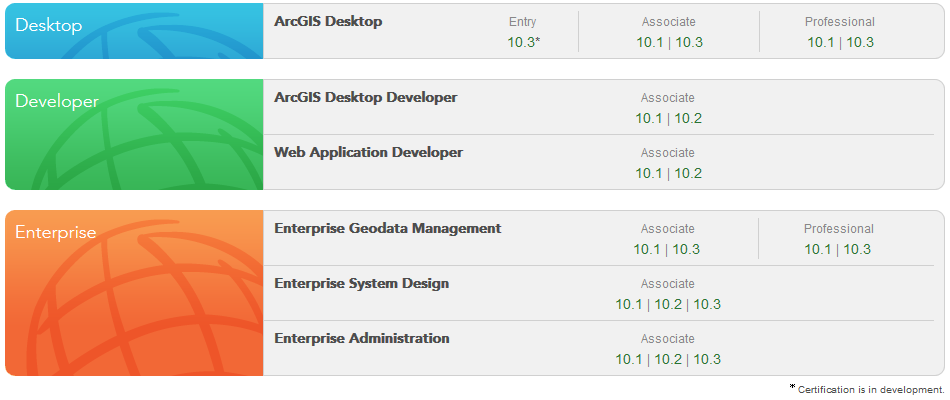Screen dimensions: 950x400
Task: Open ArcGIS Desktop Professional 10.3
Action: coord(860,42)
